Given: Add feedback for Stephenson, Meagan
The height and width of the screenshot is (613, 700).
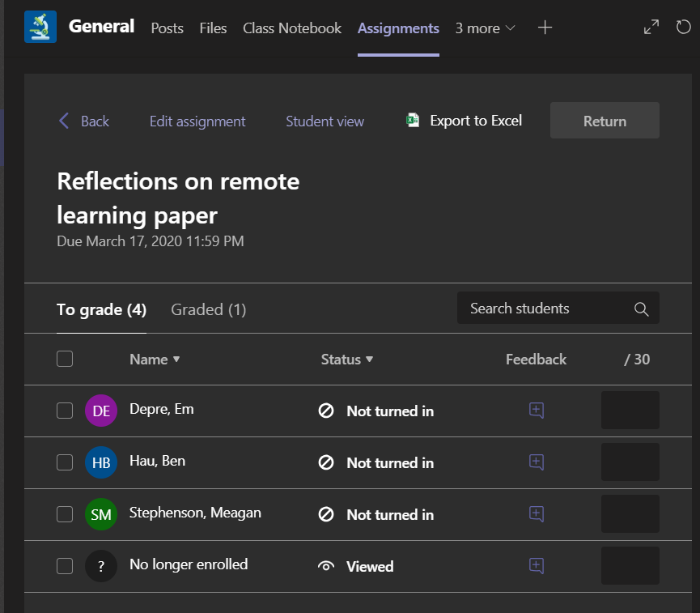Looking at the screenshot, I should [537, 514].
